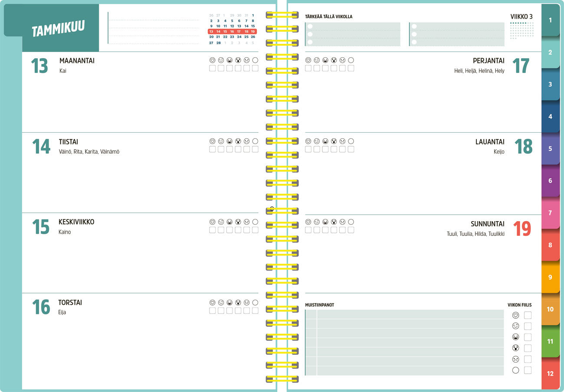Tick checkbox under heart-eyes emoji for Maanantai 13

pos(213,69)
